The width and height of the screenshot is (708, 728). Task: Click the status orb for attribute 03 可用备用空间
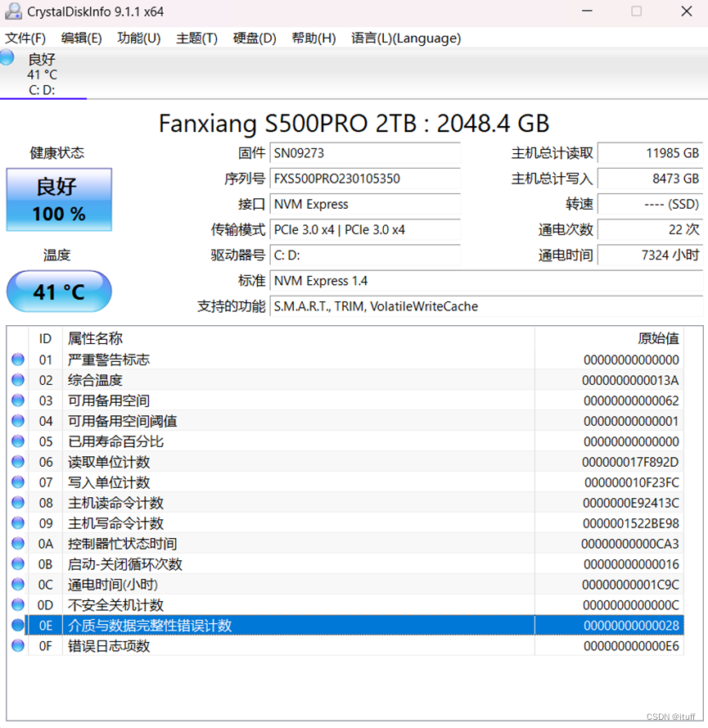(x=18, y=400)
